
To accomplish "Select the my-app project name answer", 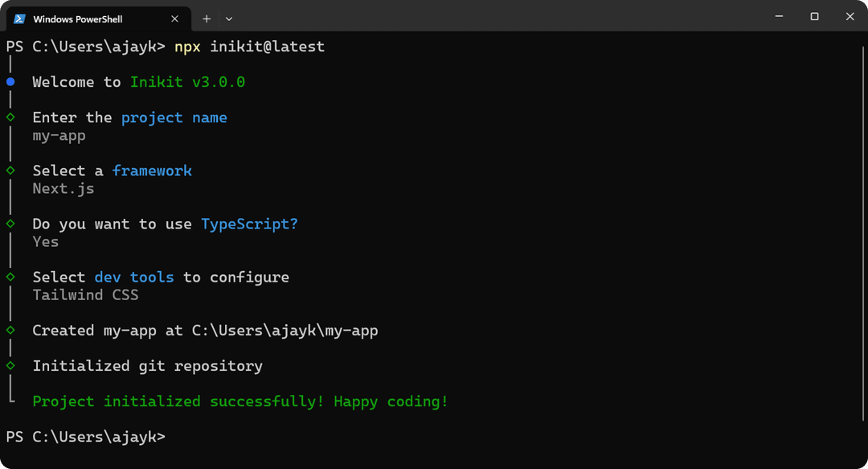I will click(x=59, y=135).
